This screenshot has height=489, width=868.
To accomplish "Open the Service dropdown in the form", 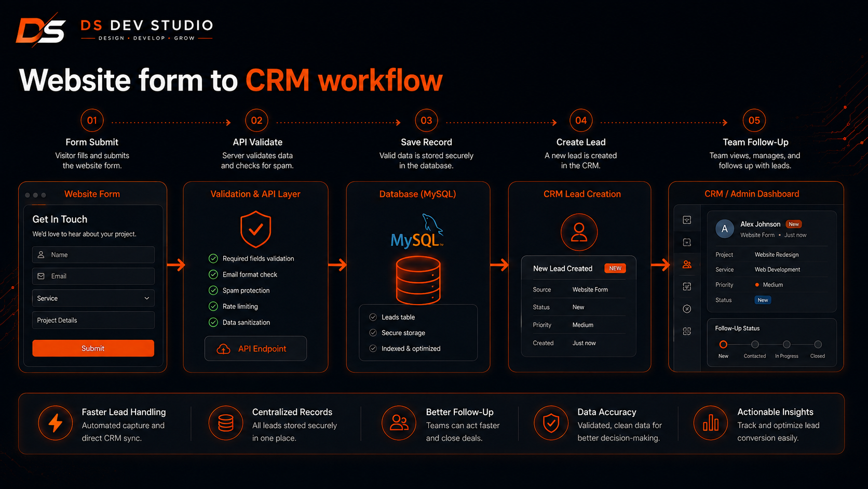I will coord(93,298).
